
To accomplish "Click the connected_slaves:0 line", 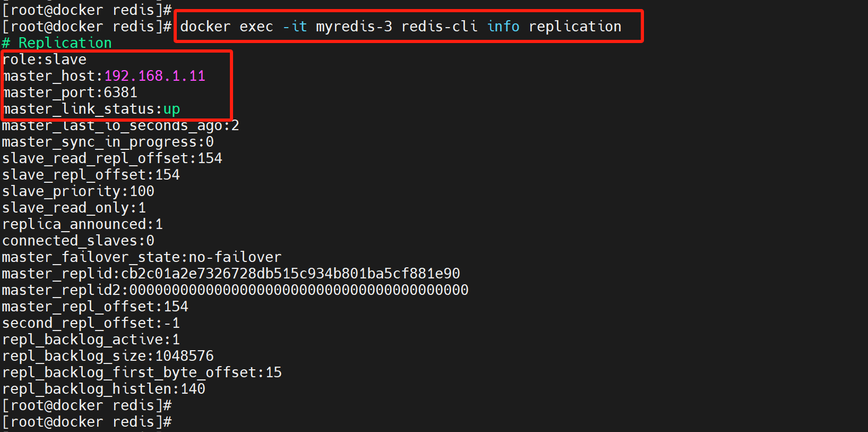I will (x=78, y=241).
